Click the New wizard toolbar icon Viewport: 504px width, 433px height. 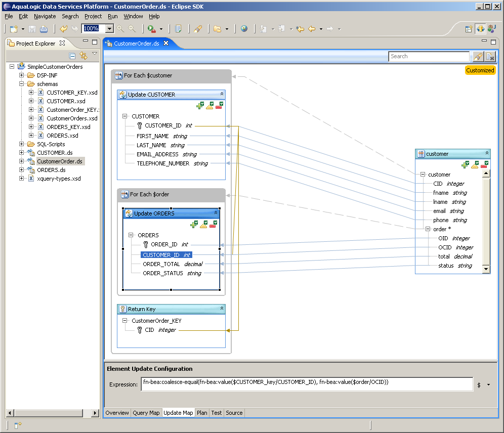(14, 29)
